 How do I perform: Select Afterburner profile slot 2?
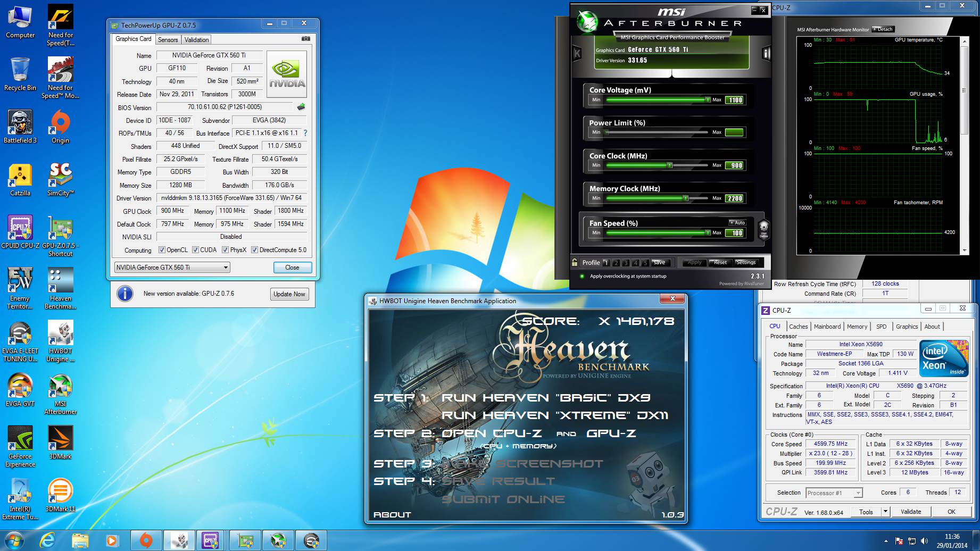click(x=616, y=263)
